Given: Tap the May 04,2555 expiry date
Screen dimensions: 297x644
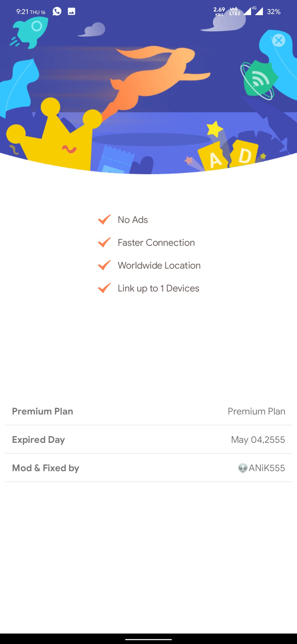Looking at the screenshot, I should click(x=258, y=440).
